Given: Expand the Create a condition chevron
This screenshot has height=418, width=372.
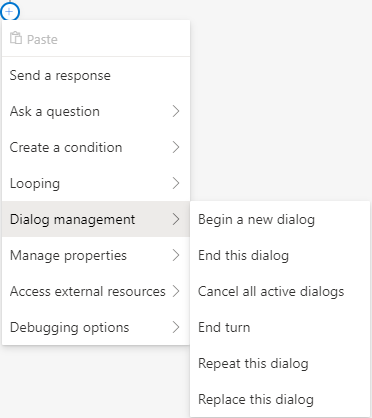Looking at the screenshot, I should click(x=176, y=147).
